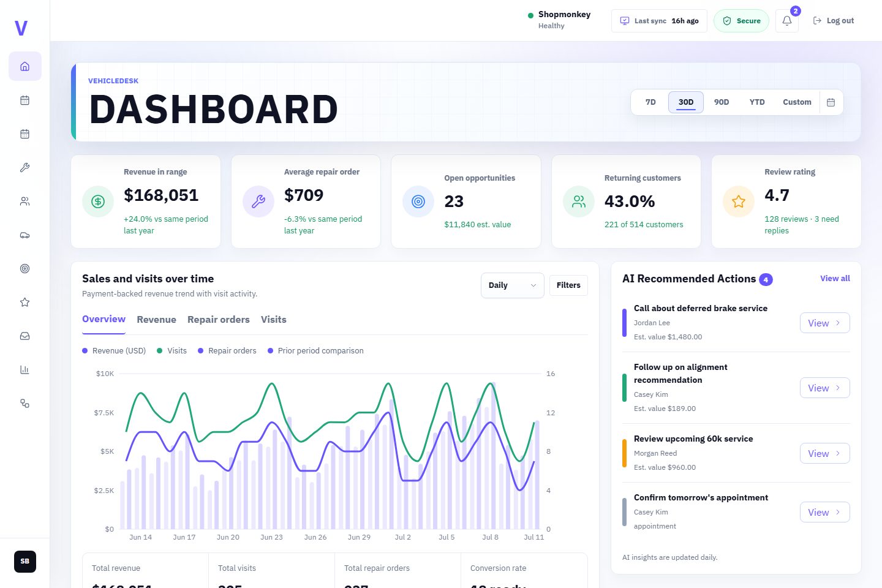The height and width of the screenshot is (588, 882).
Task: Click the AI Recommended Actions count badge
Action: [766, 279]
